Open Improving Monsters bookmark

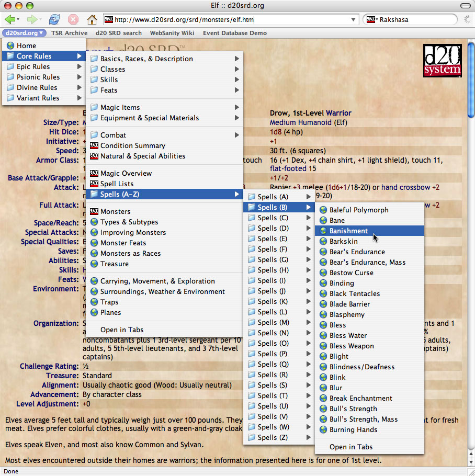pos(165,233)
